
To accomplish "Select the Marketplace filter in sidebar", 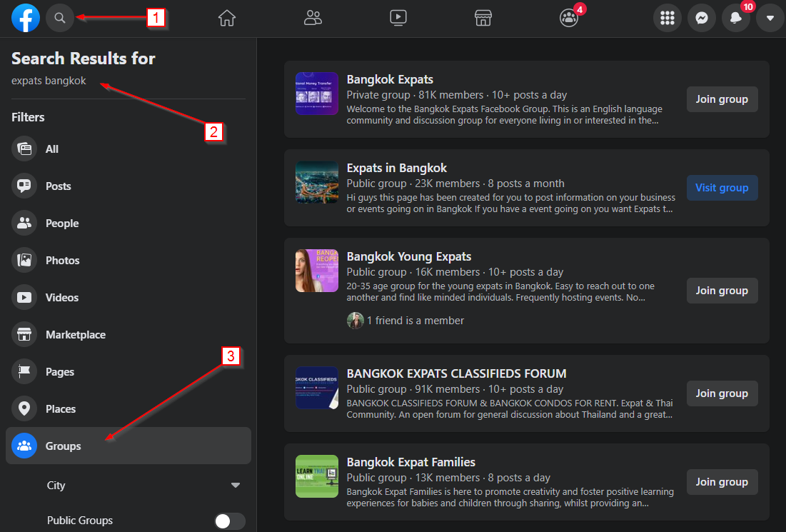I will [x=129, y=334].
